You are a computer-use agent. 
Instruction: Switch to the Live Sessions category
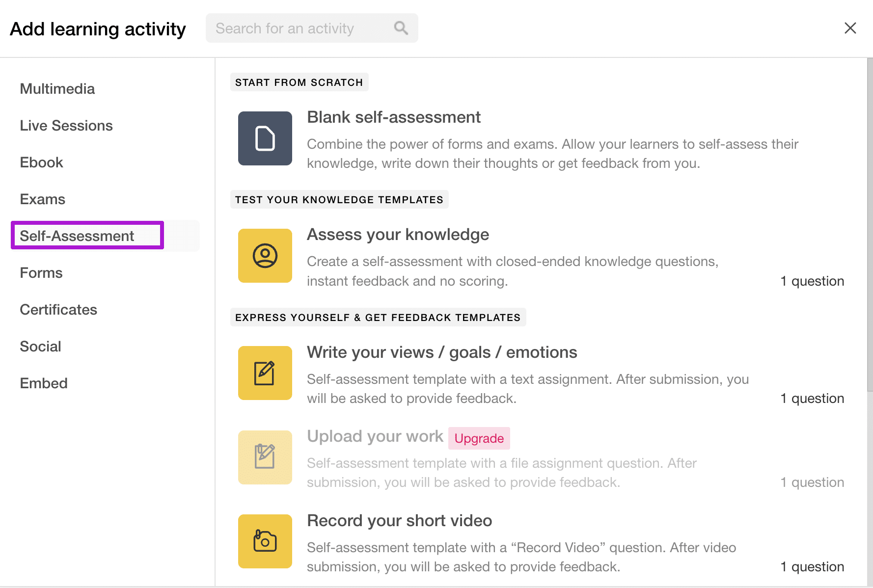66,126
